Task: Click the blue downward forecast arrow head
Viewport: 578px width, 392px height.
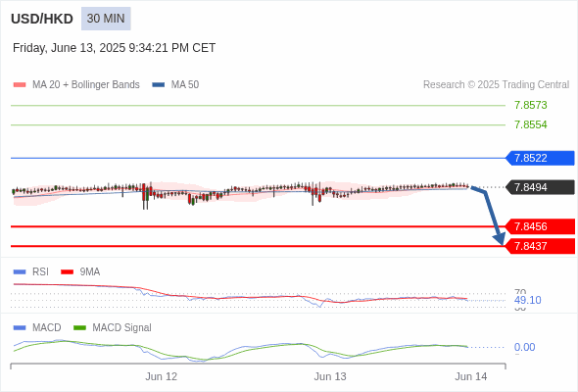Action: pos(500,239)
